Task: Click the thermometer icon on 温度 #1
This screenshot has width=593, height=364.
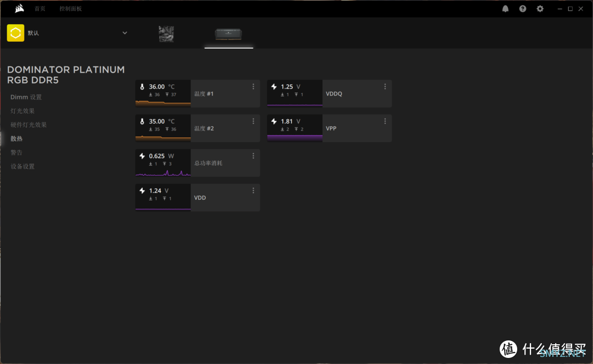Action: tap(142, 87)
